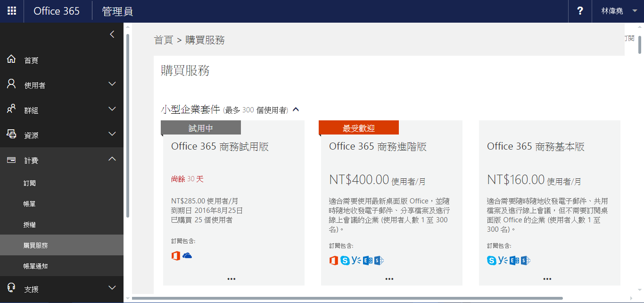Click the Support headset icon in sidebar
The image size is (644, 303).
12,288
